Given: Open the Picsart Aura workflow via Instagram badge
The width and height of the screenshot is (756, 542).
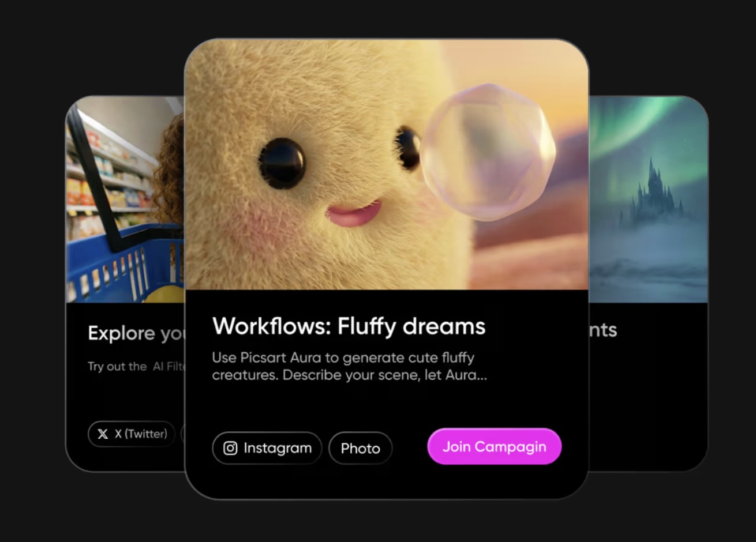Looking at the screenshot, I should click(x=267, y=448).
